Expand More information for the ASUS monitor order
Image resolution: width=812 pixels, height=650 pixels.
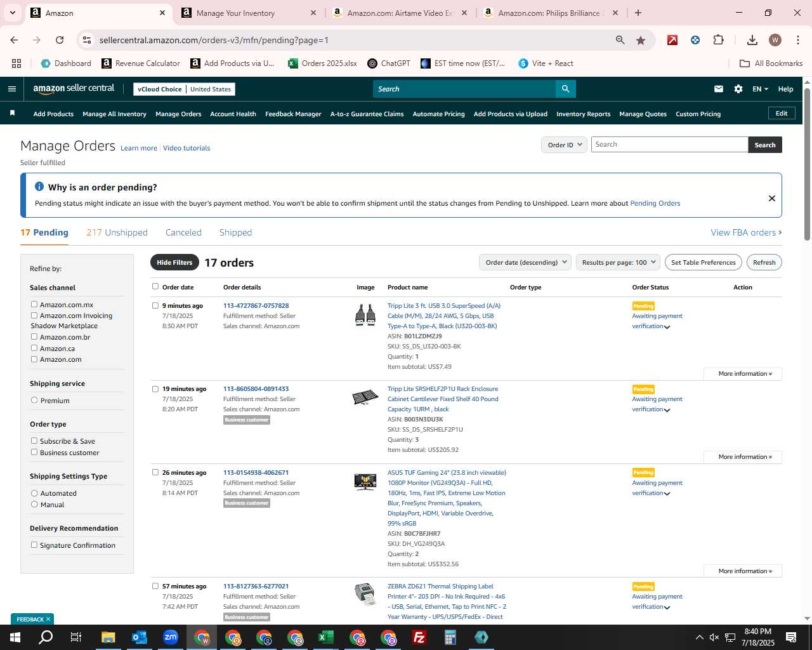[743, 571]
